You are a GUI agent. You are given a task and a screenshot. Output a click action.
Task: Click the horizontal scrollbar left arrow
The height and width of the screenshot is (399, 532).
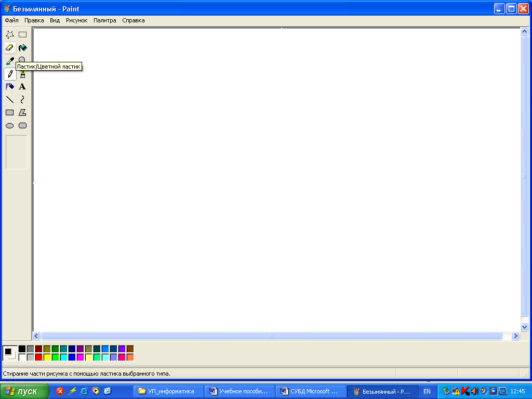click(x=36, y=336)
